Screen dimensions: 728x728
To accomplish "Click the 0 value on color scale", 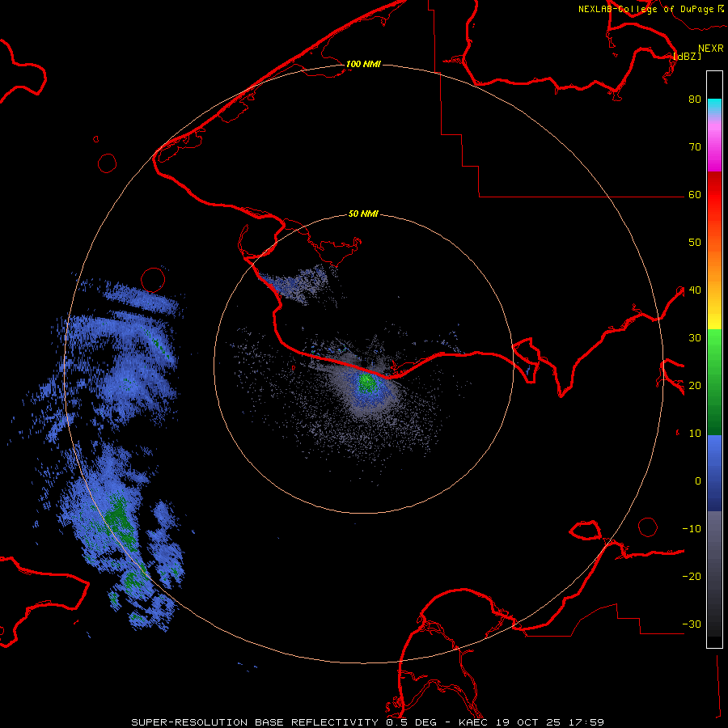I will tap(698, 481).
